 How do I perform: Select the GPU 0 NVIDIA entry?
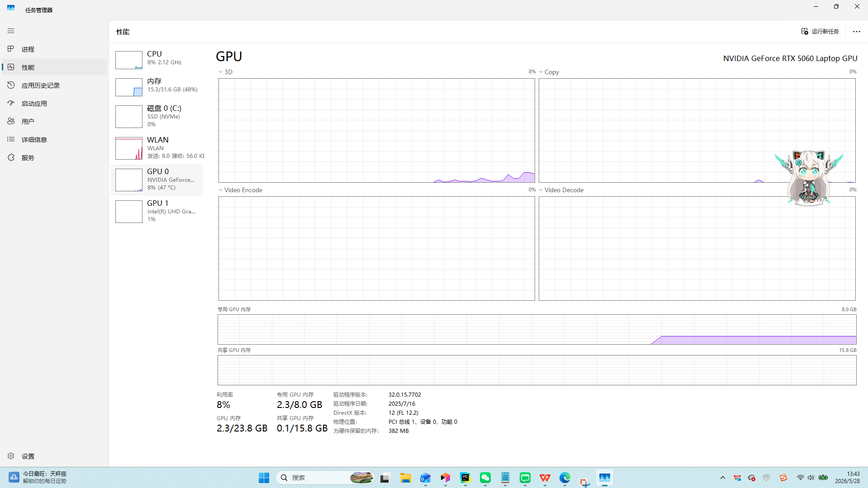[157, 180]
